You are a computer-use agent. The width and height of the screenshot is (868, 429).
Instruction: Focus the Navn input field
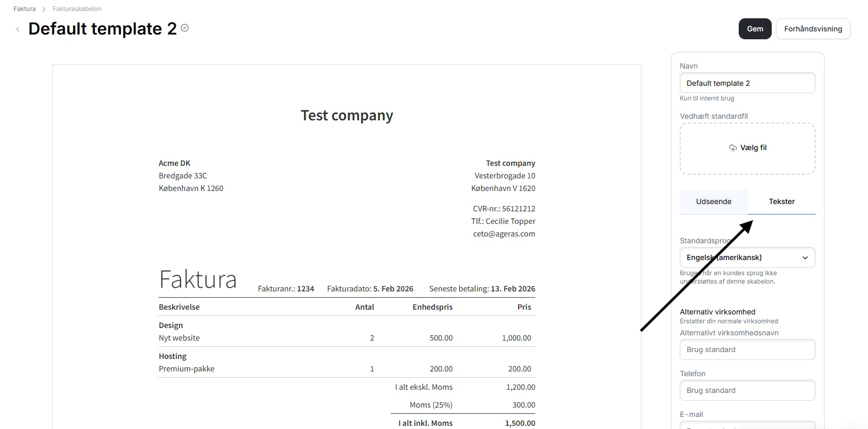(x=747, y=83)
